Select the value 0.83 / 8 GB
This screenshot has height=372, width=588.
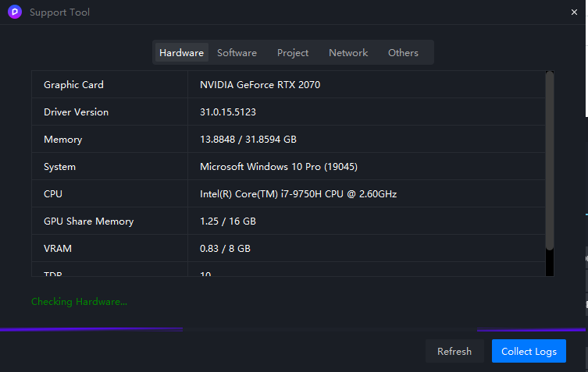tap(225, 249)
